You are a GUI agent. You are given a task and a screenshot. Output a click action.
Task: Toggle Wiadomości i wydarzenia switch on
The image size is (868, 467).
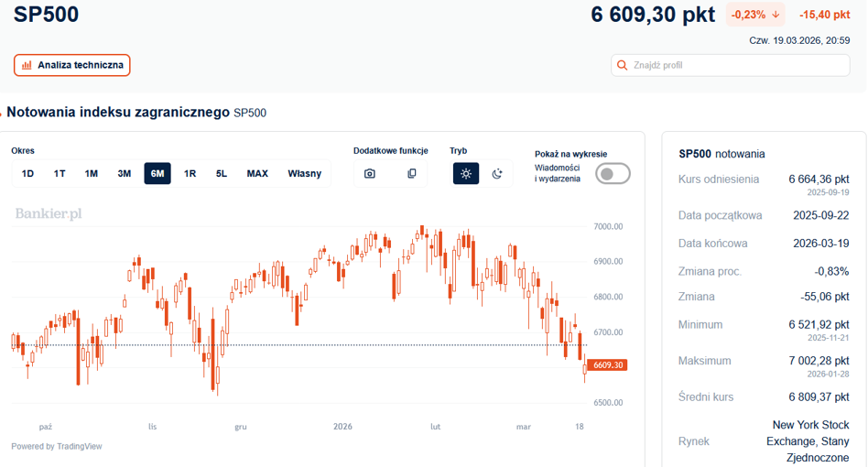pos(613,174)
